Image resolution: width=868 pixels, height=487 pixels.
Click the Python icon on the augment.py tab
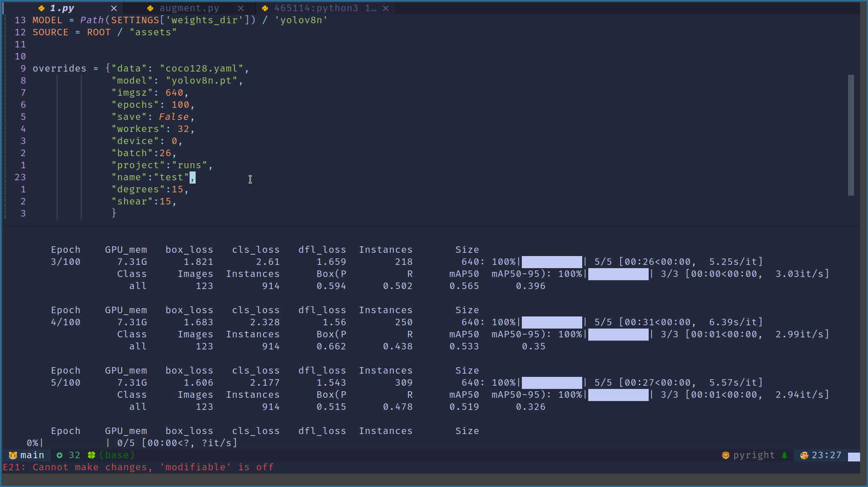point(150,8)
